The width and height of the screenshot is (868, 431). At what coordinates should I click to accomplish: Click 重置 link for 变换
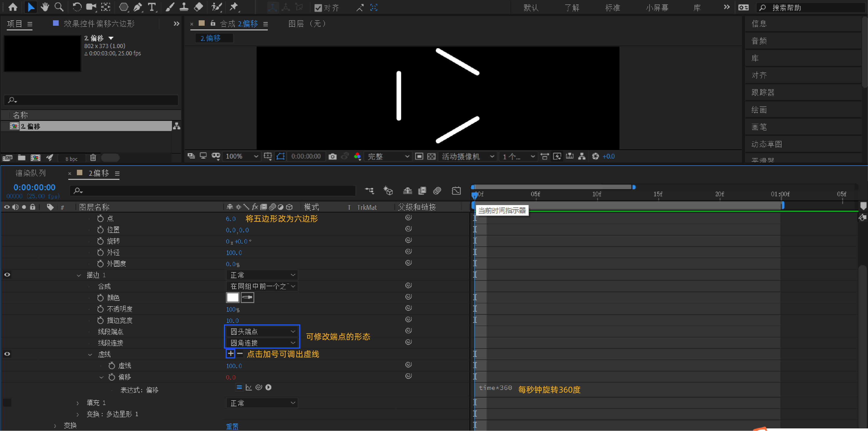[x=232, y=426]
